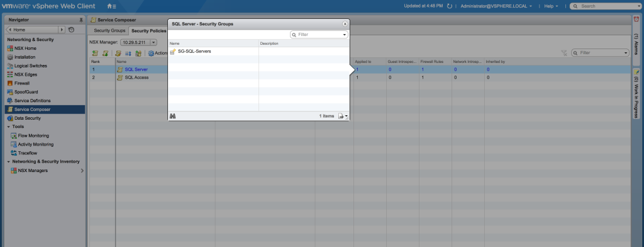
Task: Select SpoofGuard in the Navigator
Action: [x=26, y=92]
